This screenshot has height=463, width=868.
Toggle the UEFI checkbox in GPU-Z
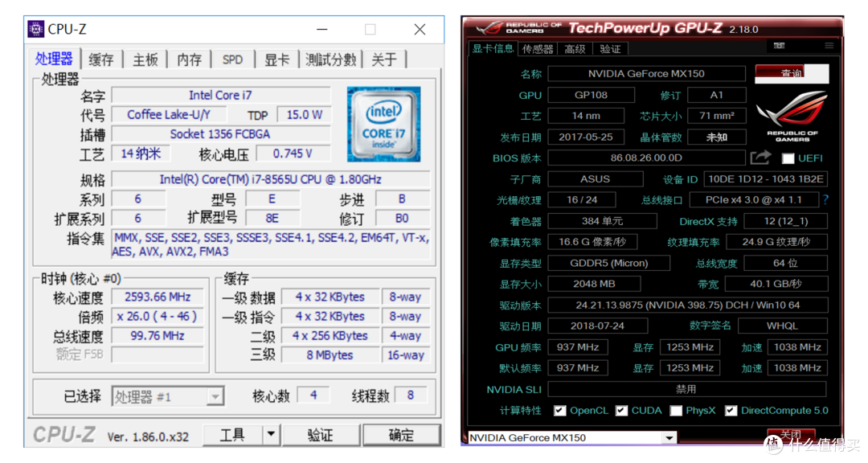788,159
